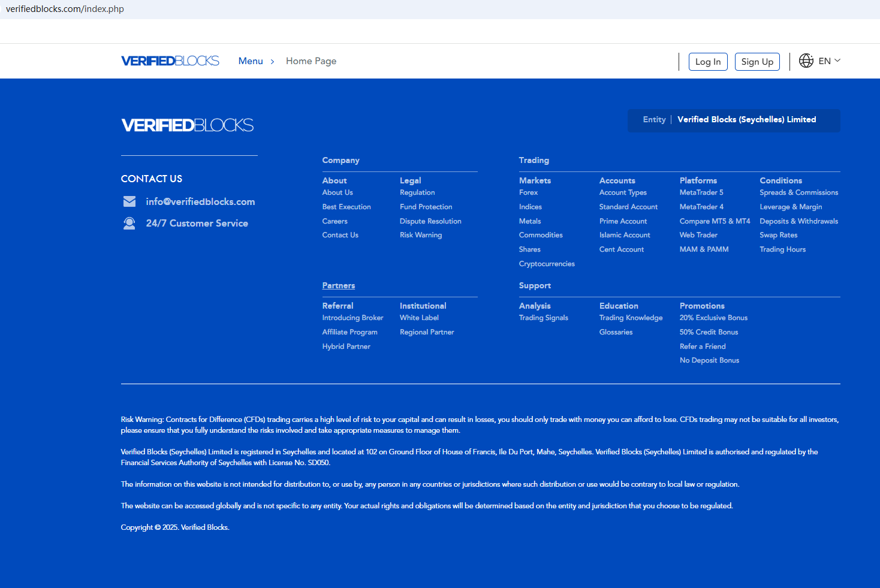Image resolution: width=880 pixels, height=588 pixels.
Task: Open Refer a Friend link
Action: 703,346
